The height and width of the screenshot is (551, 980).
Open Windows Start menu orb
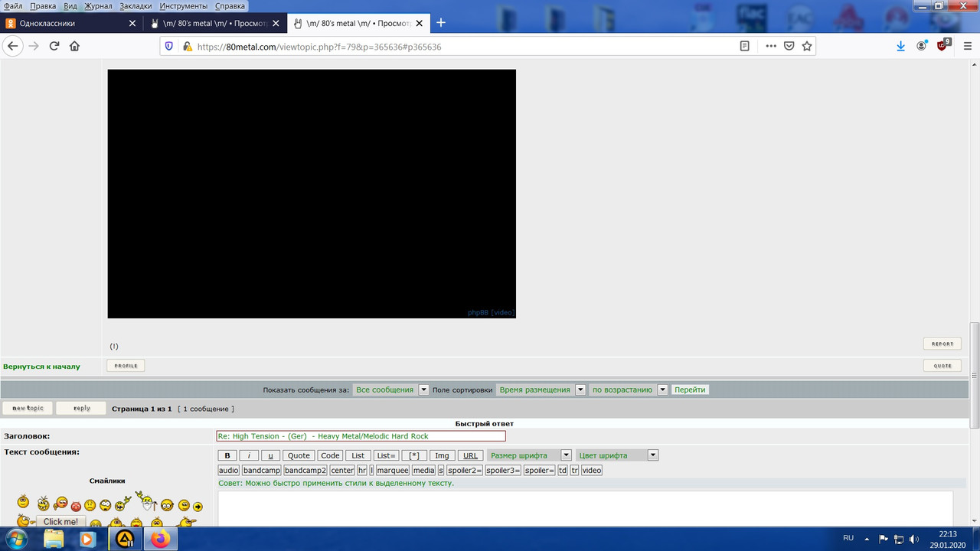click(16, 539)
